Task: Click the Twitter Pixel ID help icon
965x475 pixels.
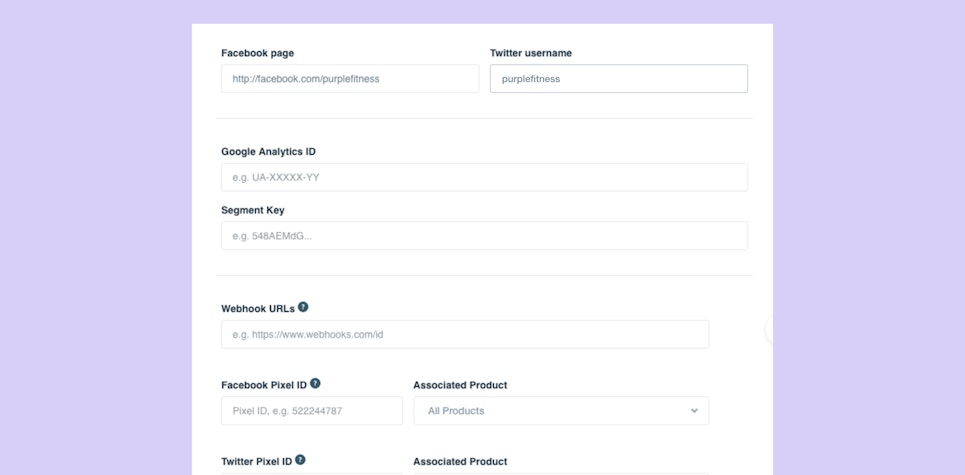Action: [301, 460]
